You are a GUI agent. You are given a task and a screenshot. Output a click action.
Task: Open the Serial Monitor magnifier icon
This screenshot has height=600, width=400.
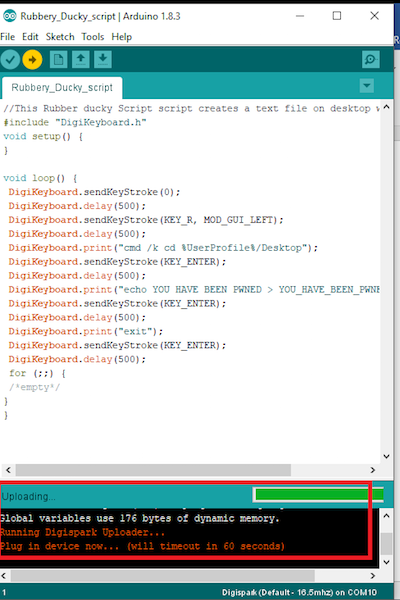click(x=371, y=60)
